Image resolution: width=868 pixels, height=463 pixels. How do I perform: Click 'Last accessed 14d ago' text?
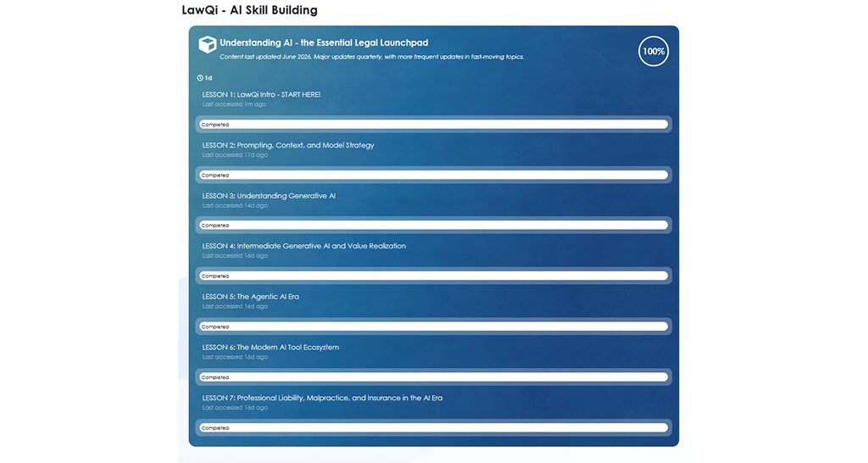tap(235, 205)
